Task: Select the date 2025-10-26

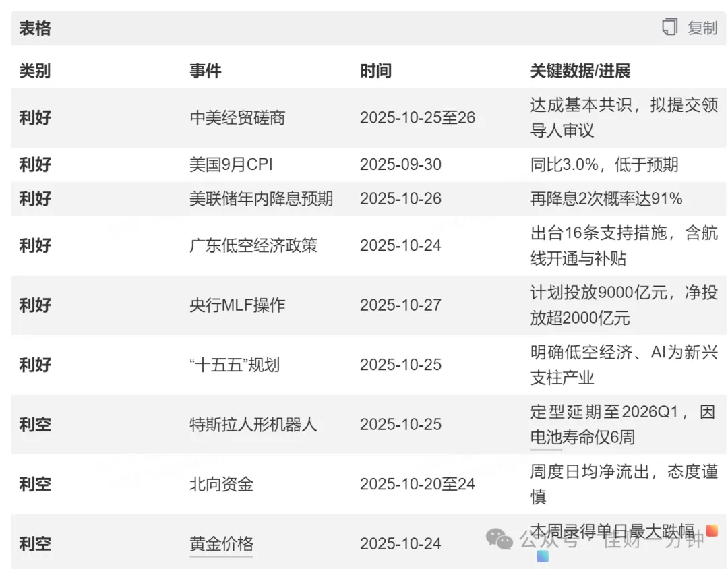Action: click(x=400, y=198)
